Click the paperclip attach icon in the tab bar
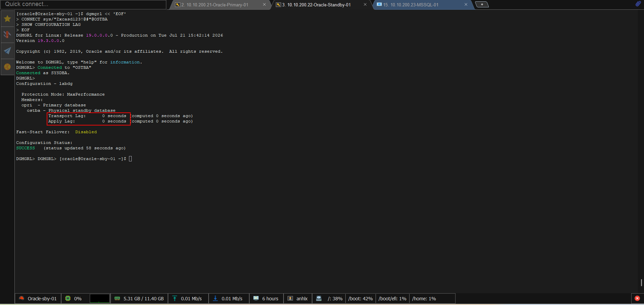644x305 pixels. click(x=638, y=4)
